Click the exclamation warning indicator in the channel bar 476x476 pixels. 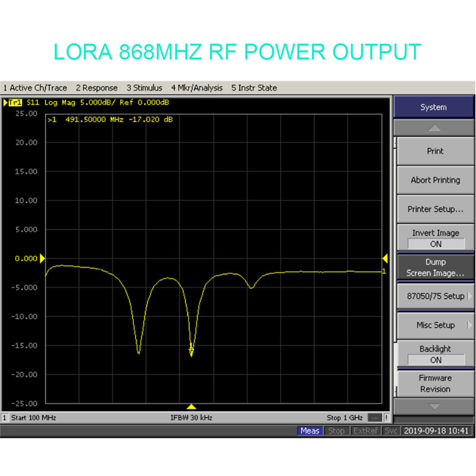click(x=386, y=418)
